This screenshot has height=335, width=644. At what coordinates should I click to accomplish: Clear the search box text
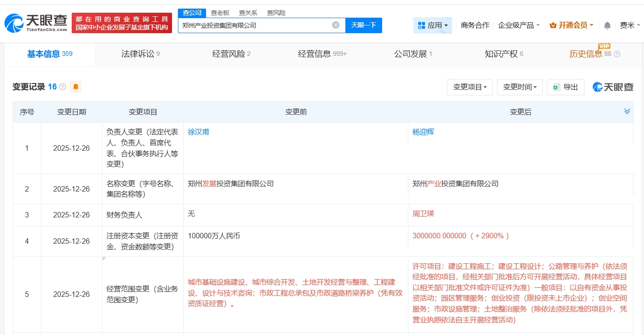tap(335, 25)
